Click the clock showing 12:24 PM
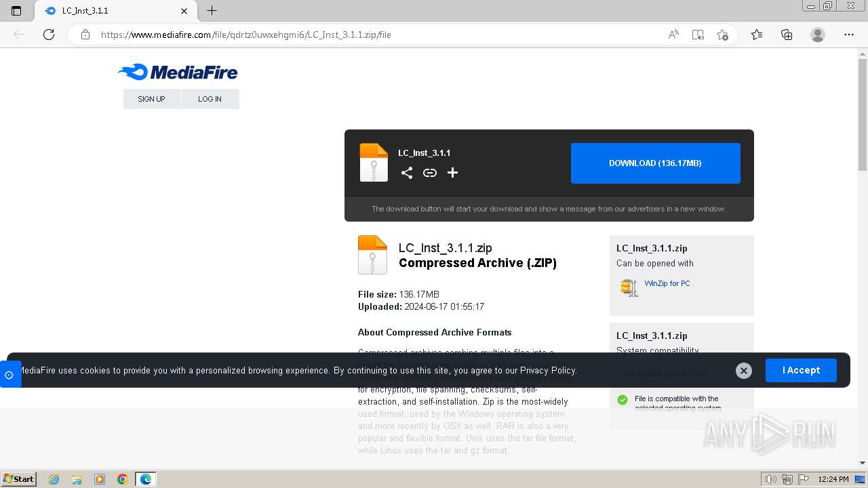The width and height of the screenshot is (868, 488). click(833, 479)
